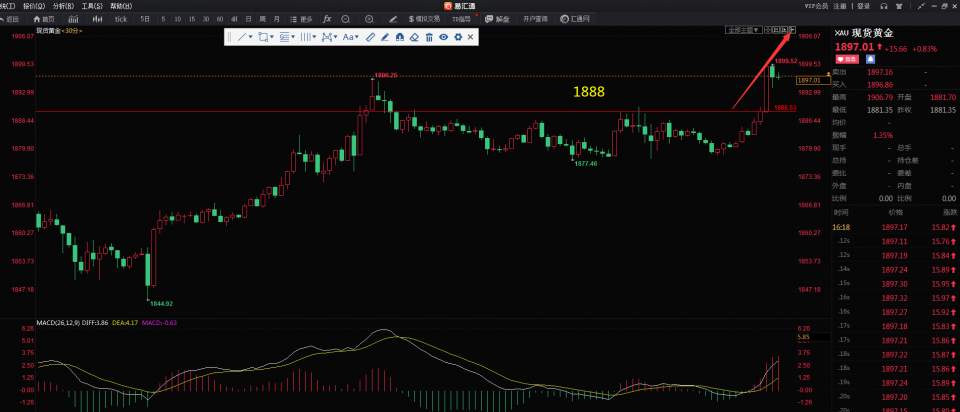Switch to the tick chart view
Viewport: 960px width, 412px height.
121,19
